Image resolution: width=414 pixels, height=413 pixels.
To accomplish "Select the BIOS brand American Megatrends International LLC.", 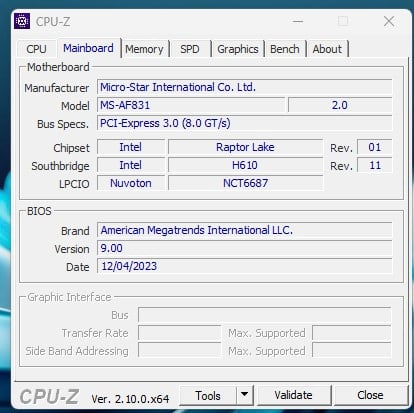I will pyautogui.click(x=245, y=230).
